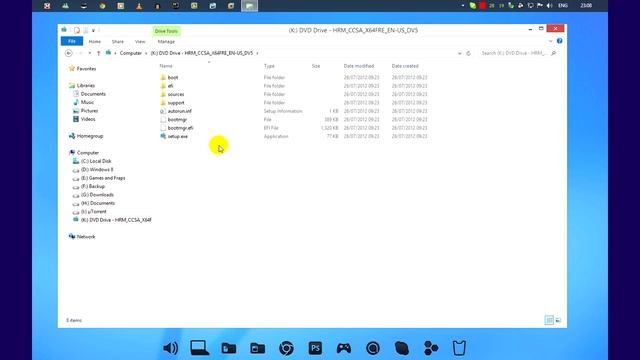Open recent locations dropdown arrow
This screenshot has height=360, width=640.
90,53
